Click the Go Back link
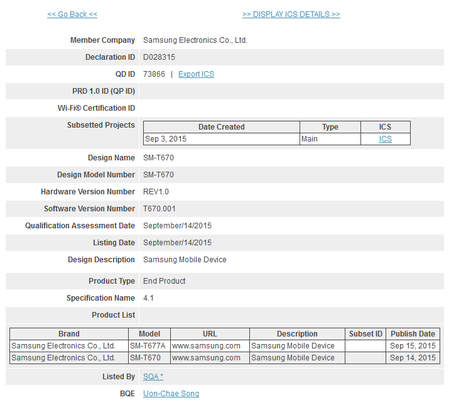 [x=72, y=14]
